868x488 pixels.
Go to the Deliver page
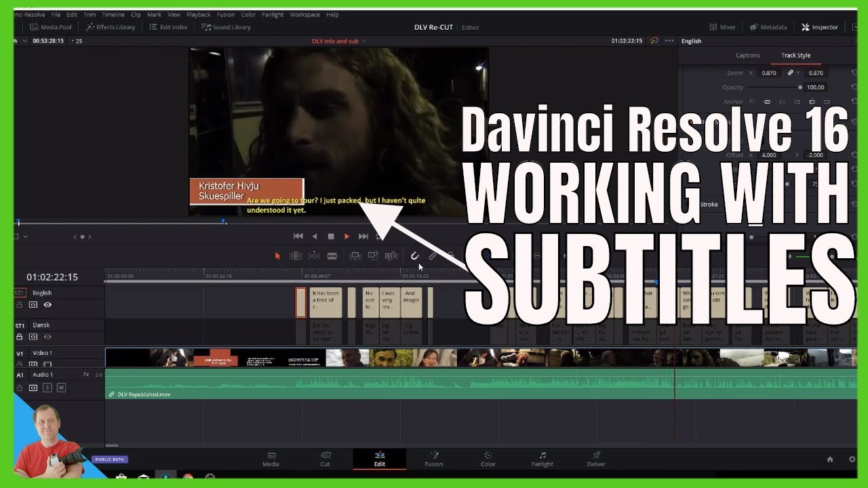tap(596, 459)
